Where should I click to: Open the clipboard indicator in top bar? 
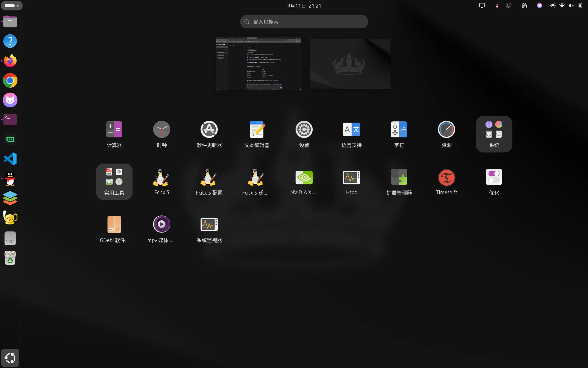click(x=524, y=6)
